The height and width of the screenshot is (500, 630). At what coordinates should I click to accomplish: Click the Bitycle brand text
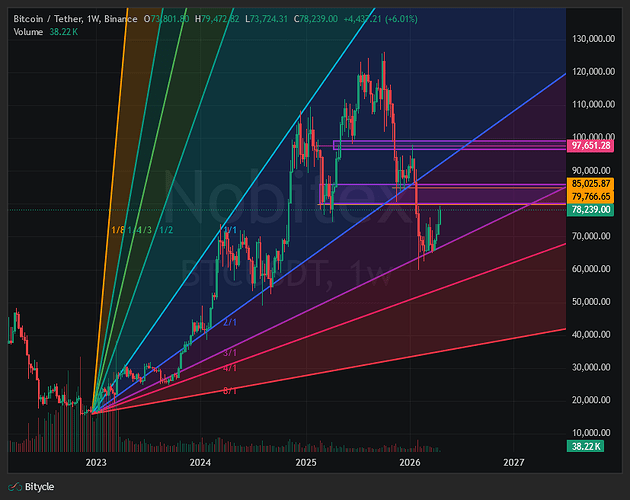coord(39,487)
